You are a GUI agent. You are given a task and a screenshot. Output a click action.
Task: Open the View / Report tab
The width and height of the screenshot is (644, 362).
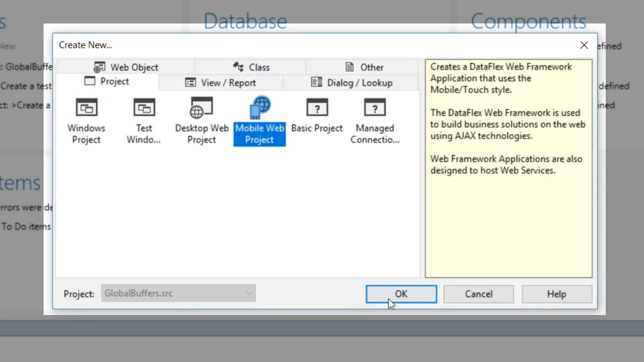[x=221, y=82]
